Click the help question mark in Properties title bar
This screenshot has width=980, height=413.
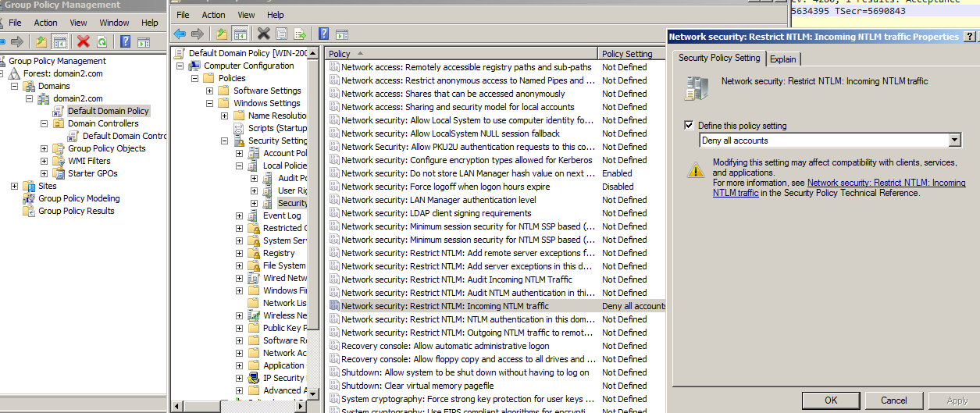969,37
